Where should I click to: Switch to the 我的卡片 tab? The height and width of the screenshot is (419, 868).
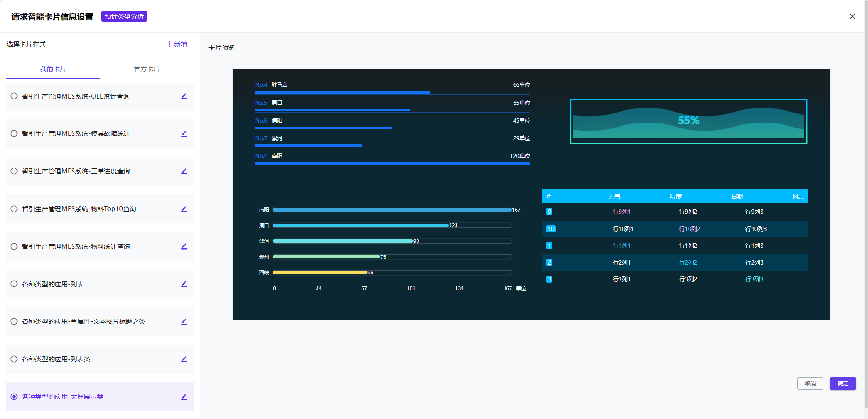pos(53,69)
